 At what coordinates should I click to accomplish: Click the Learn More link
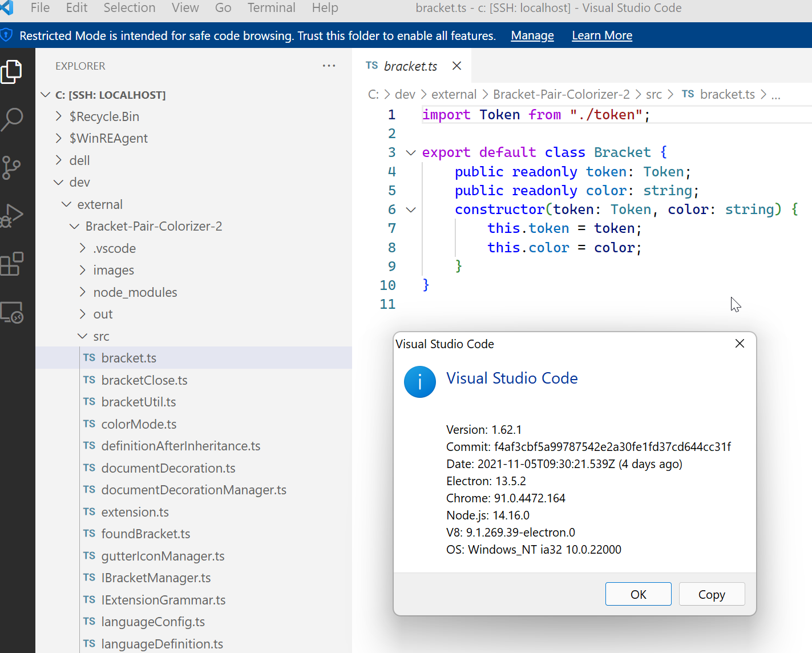pos(601,35)
